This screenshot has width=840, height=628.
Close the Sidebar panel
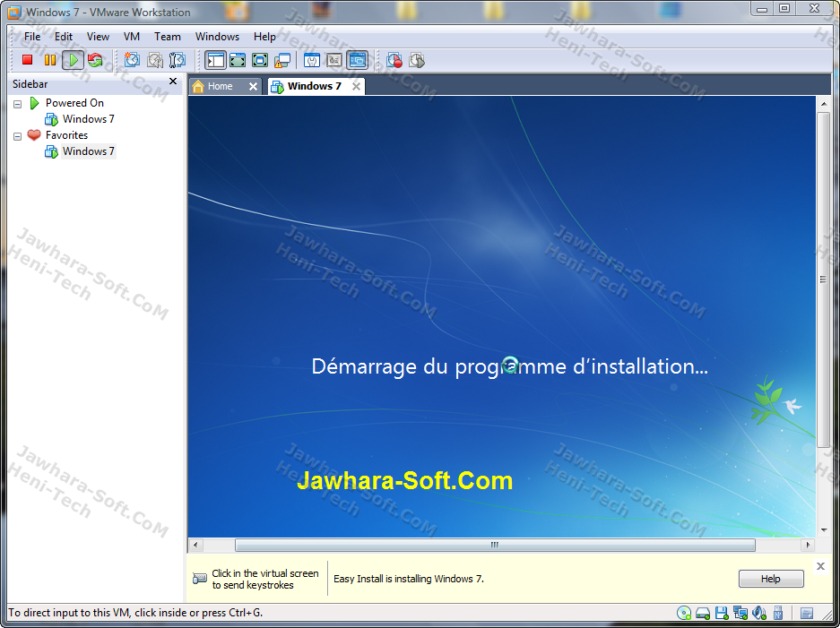coord(173,82)
